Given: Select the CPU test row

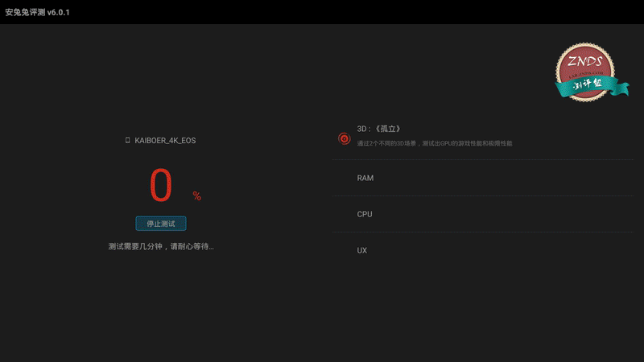Looking at the screenshot, I should coord(483,214).
